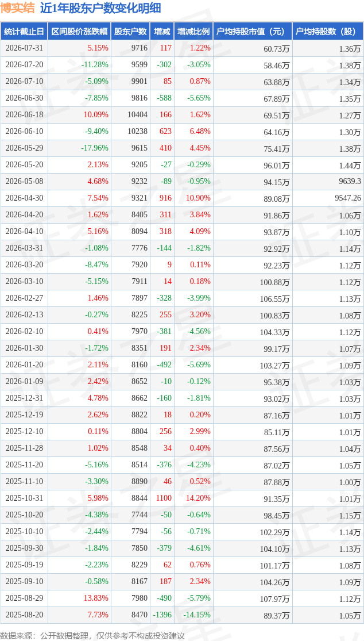Viewport: 364px width, 641px height.
Task: Select the 2026-07-31 date cell
Action: click(x=24, y=48)
